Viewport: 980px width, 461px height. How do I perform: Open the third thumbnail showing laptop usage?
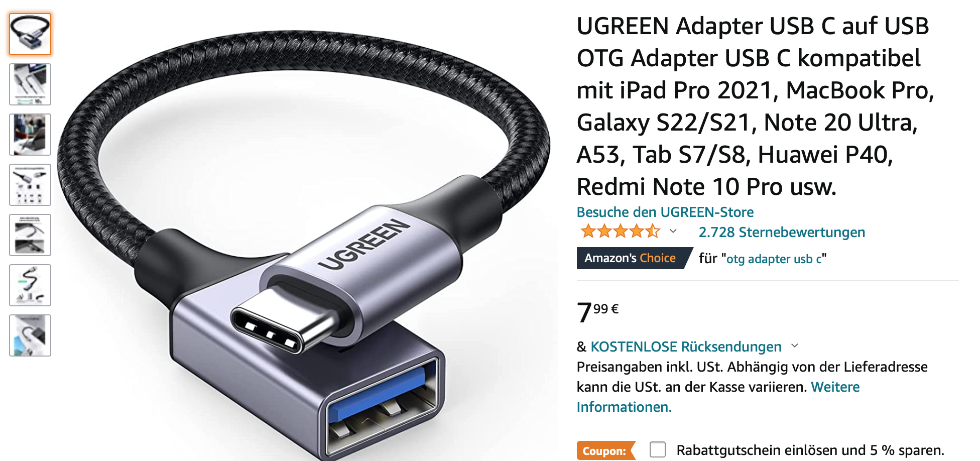30,135
